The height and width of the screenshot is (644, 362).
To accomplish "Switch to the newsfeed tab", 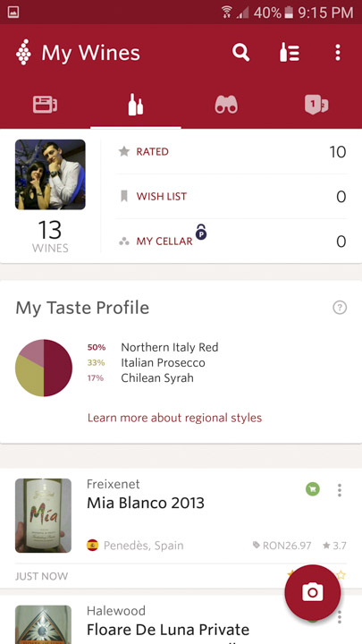I will click(x=46, y=105).
